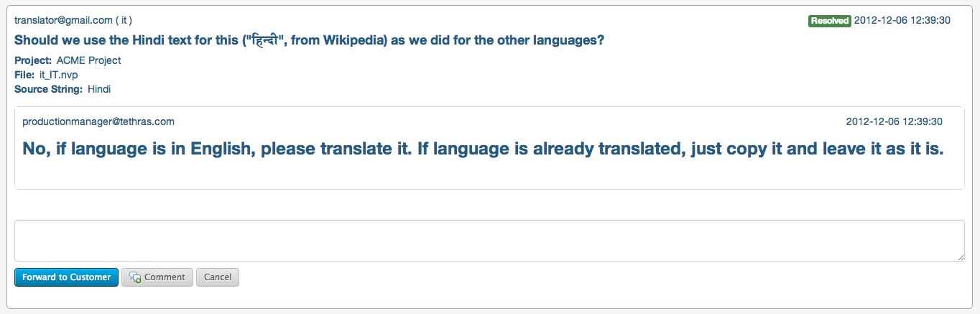Click the ( it ) language code
Image resolution: width=980 pixels, height=314 pixels.
(x=124, y=20)
